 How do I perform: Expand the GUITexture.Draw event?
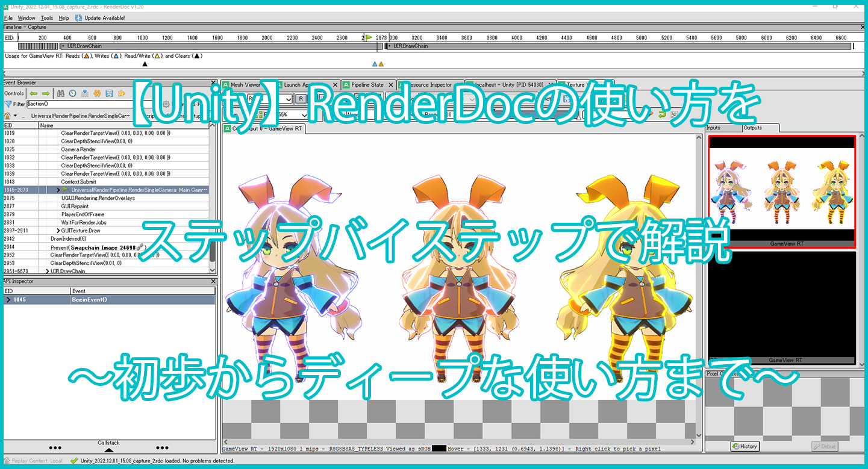[x=58, y=231]
